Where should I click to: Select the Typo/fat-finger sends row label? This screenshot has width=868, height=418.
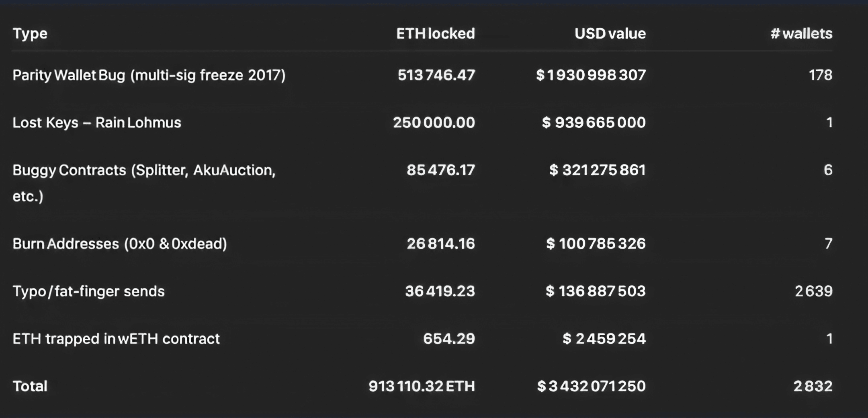pyautogui.click(x=89, y=291)
